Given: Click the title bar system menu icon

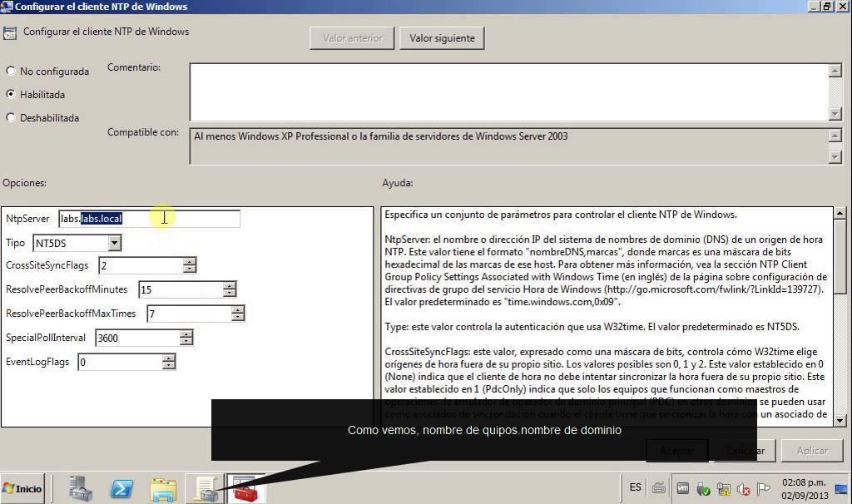Looking at the screenshot, I should tap(7, 7).
